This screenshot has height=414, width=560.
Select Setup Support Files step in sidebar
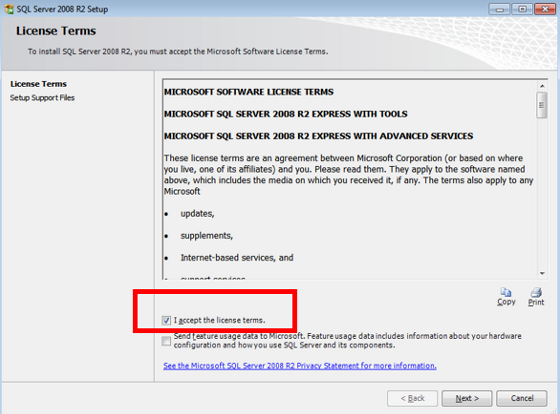42,98
